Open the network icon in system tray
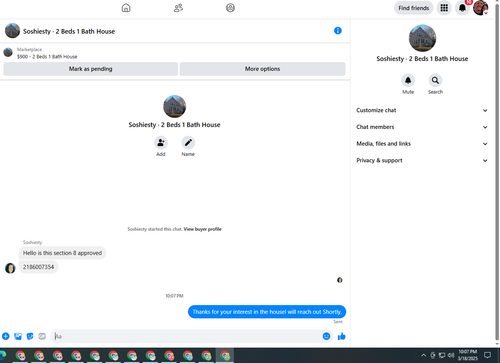500x363 pixels. point(442,355)
